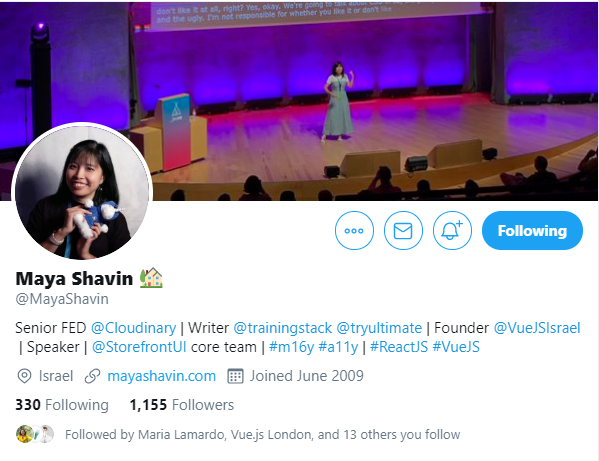Open the #ReactJS hashtag
The image size is (599, 461).
point(399,347)
